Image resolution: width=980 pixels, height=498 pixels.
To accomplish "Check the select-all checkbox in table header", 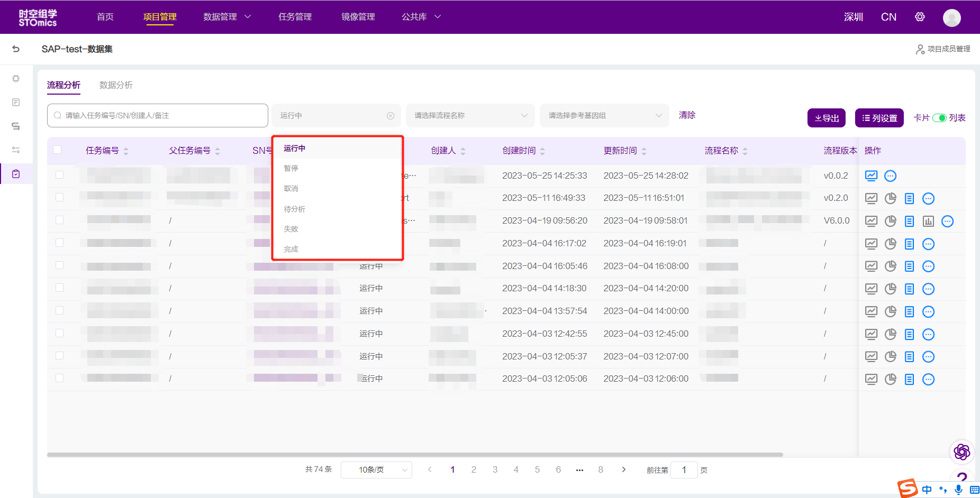I will 57,150.
